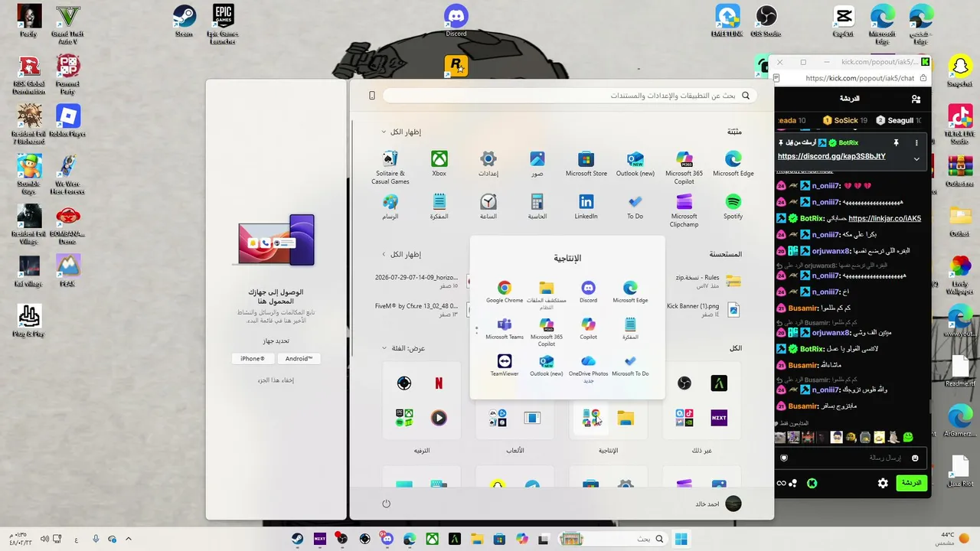This screenshot has height=551, width=980.
Task: Launch Google Chrome in الإنتاجية folder
Action: point(505,292)
